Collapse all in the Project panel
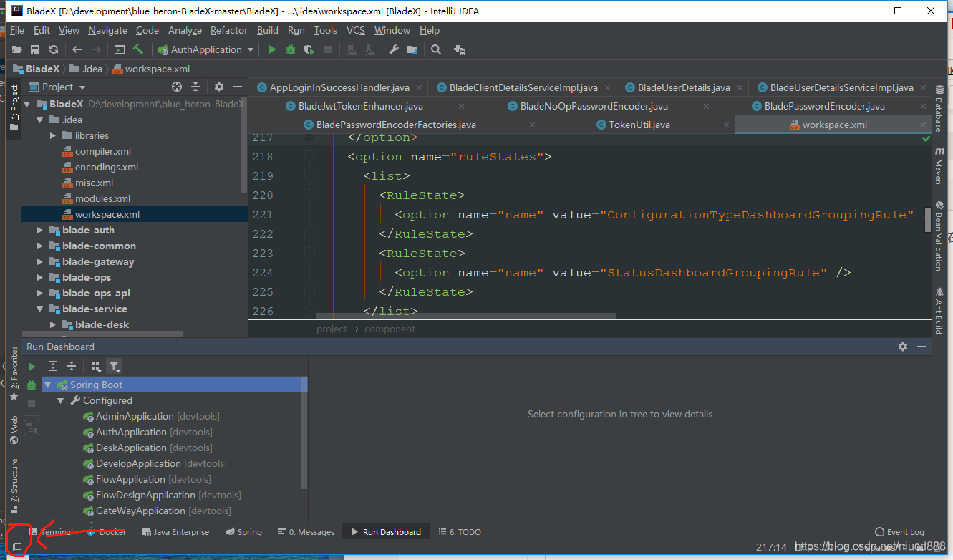Viewport: 953px width, 560px height. point(195,87)
